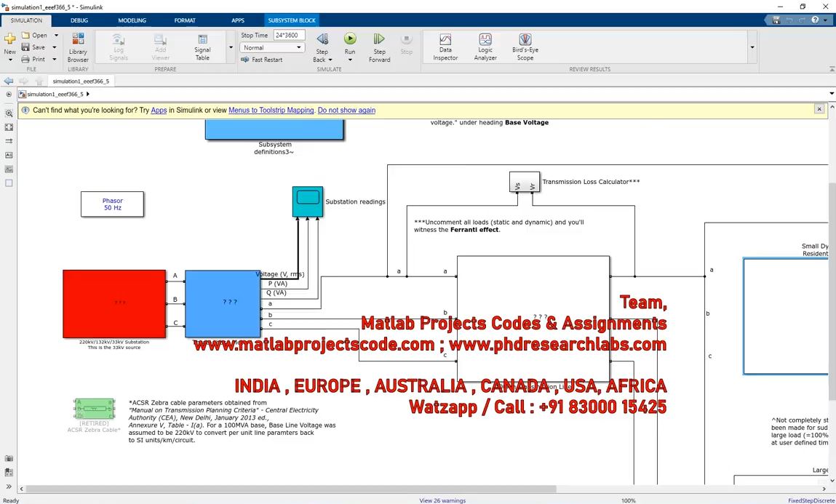The image size is (836, 504).
Task: Click the Annotation text icon in palette
Action: (x=9, y=155)
